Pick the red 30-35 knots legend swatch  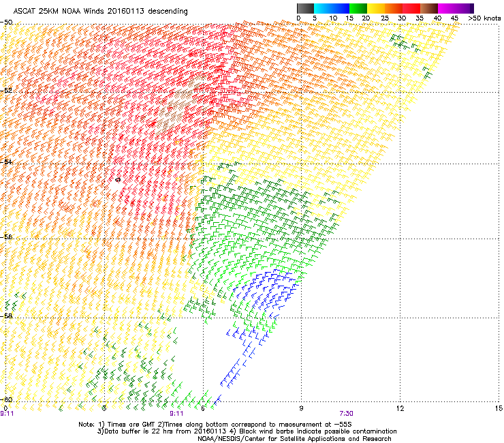click(x=411, y=8)
